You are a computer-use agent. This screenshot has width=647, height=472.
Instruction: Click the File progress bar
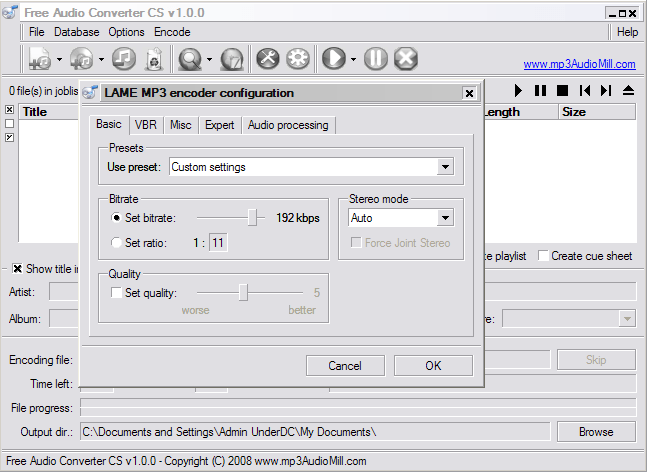coord(358,408)
